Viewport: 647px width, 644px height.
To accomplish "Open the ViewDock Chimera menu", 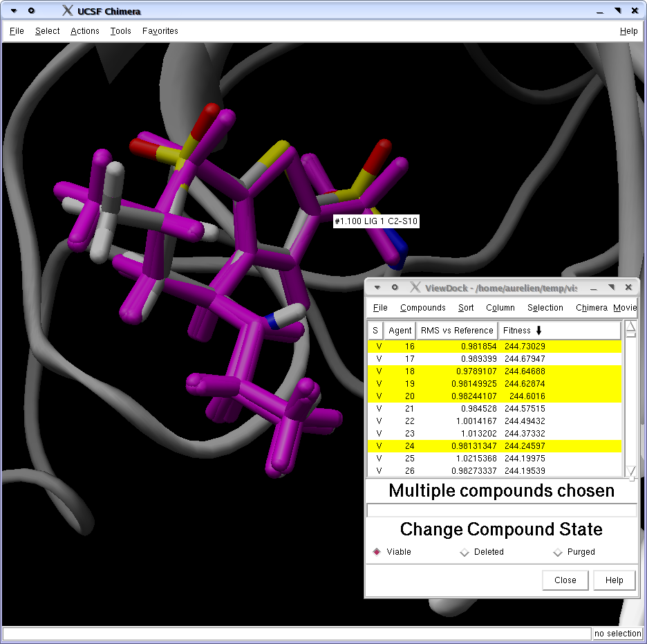I will tap(591, 308).
